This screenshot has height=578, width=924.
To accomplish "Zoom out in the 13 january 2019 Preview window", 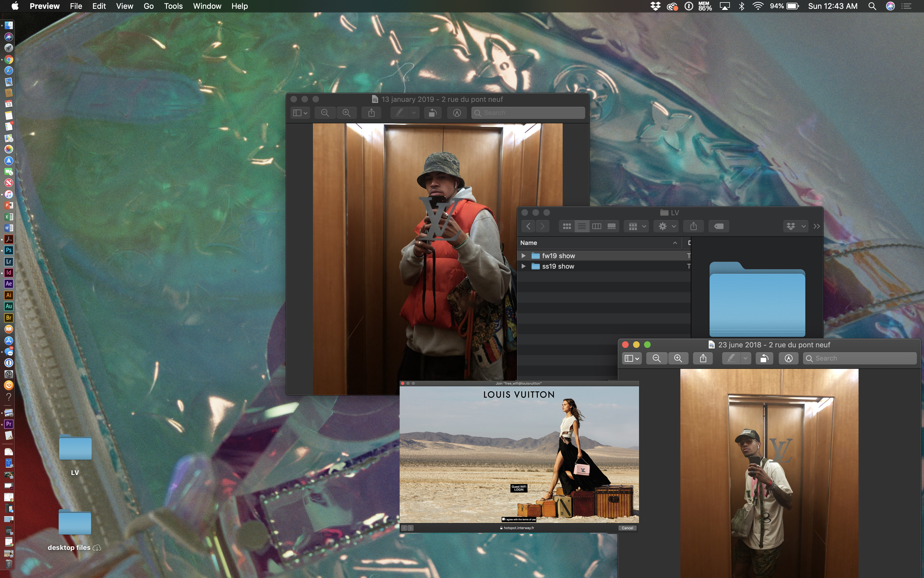I will (x=325, y=113).
